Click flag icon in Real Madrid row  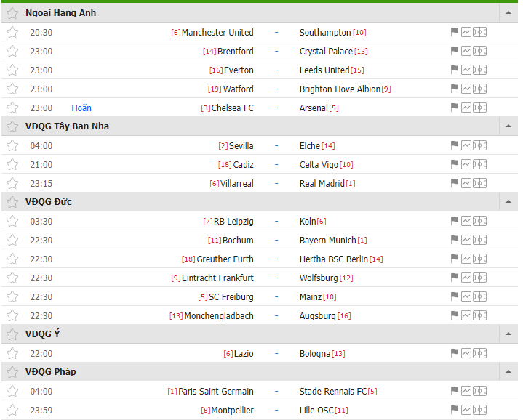tap(454, 183)
